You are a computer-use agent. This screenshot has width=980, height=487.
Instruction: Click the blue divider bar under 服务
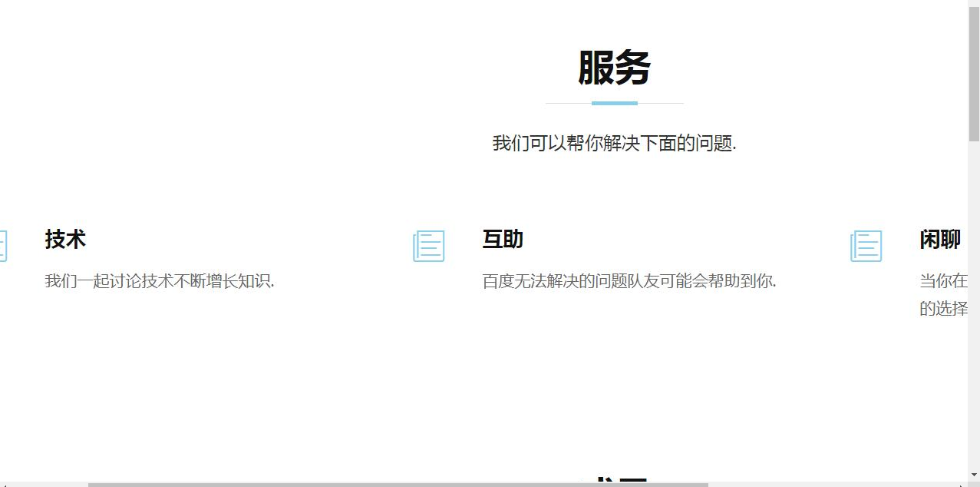(x=613, y=101)
